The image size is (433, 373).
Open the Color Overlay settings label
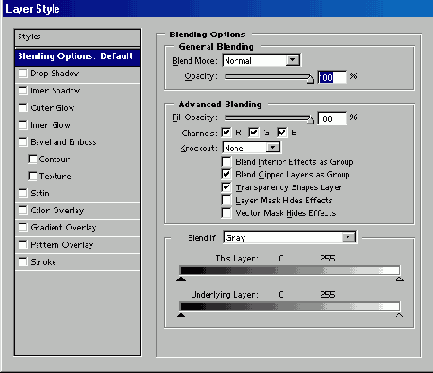57,210
